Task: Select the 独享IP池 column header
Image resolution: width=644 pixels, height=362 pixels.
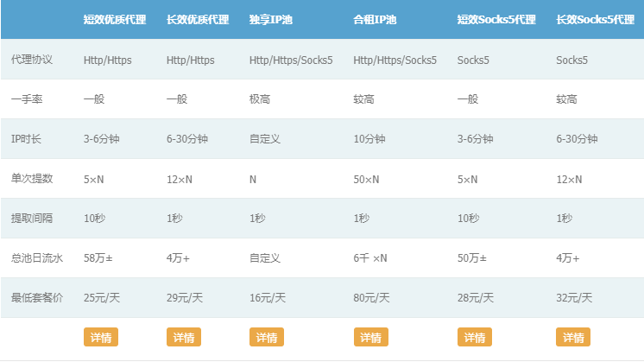Action: point(272,19)
